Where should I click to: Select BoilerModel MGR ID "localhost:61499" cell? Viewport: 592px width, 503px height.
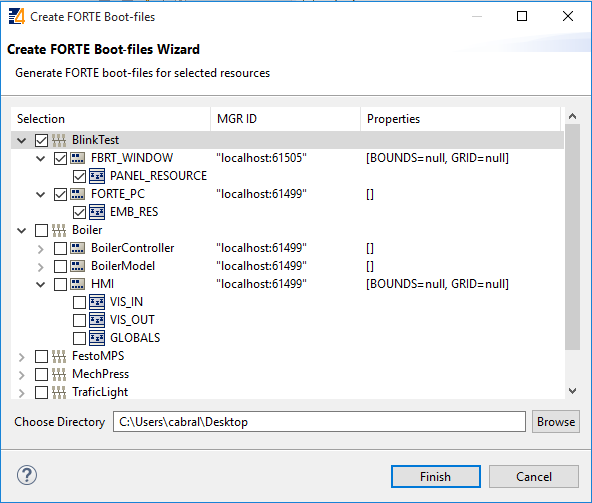[261, 266]
